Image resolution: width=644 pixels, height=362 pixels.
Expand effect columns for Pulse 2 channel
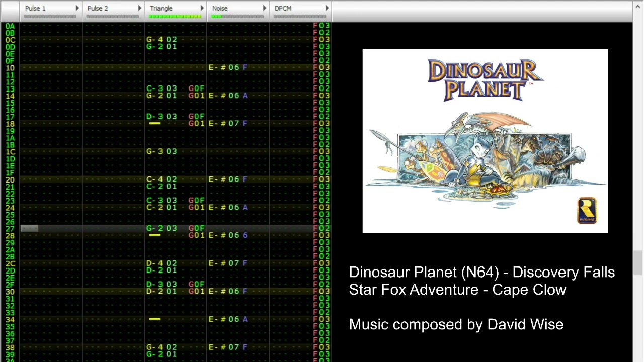(139, 8)
